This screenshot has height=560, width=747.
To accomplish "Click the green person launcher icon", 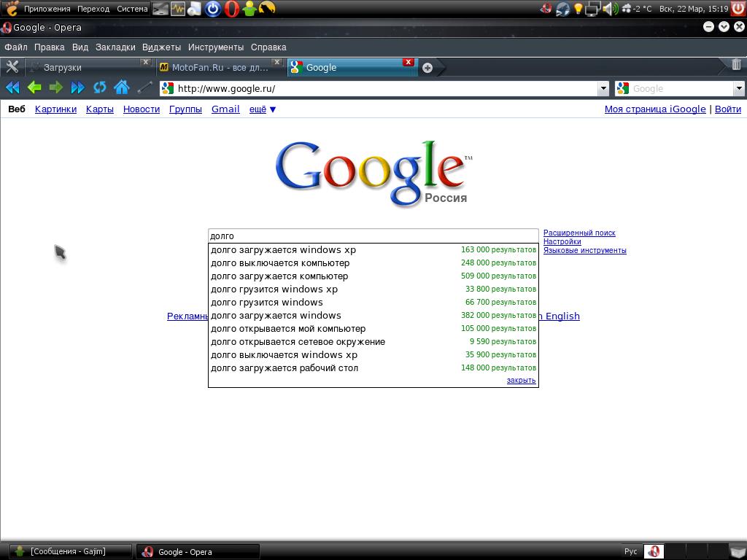I will point(249,9).
